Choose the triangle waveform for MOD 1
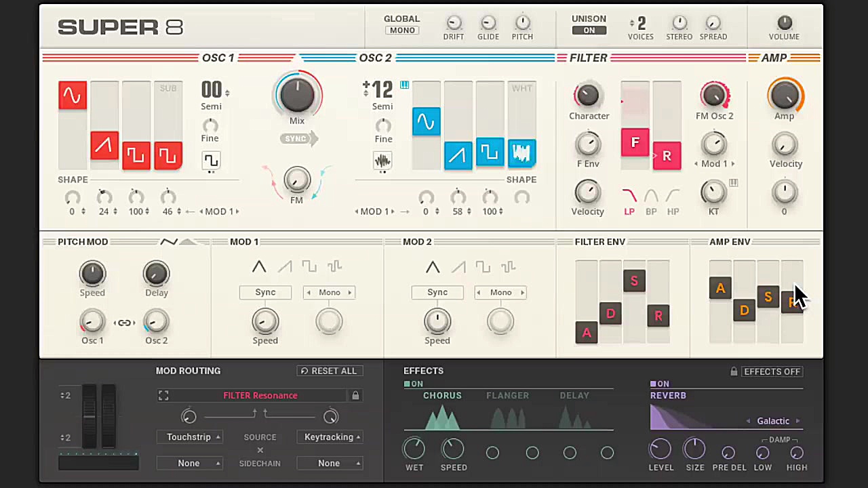Image resolution: width=868 pixels, height=488 pixels. click(x=259, y=267)
